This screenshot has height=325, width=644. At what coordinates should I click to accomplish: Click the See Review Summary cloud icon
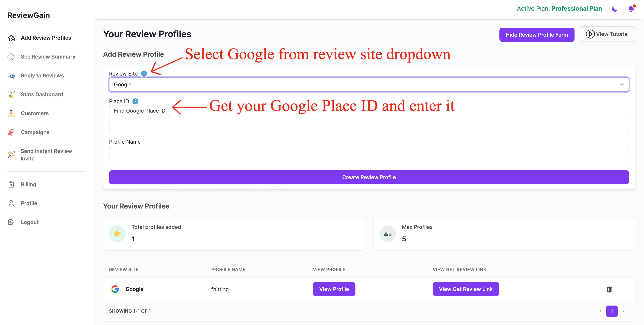tap(11, 57)
